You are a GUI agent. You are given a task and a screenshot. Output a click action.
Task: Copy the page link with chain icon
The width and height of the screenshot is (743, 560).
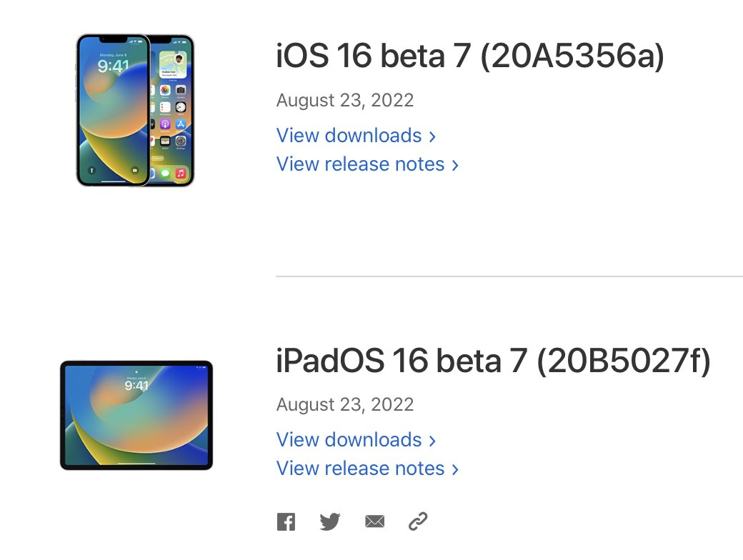[418, 522]
